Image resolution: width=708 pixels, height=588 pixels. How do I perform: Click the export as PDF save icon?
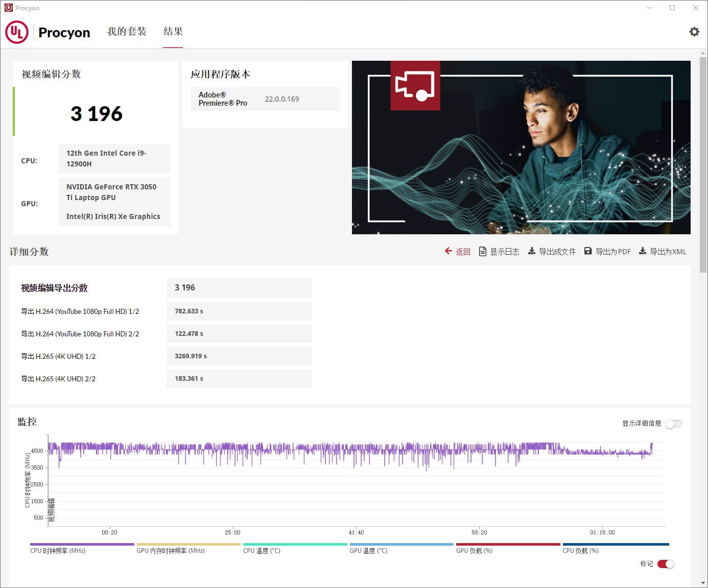point(588,251)
